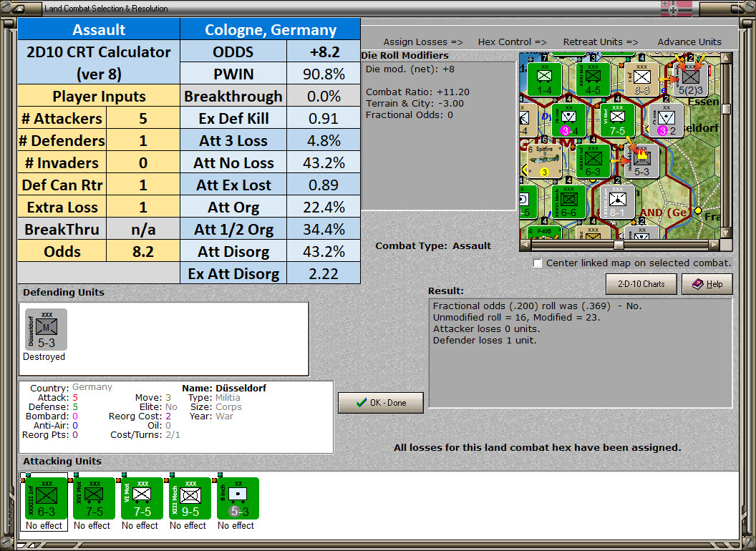Screen dimensions: 756x551
Task: Click the gray 8-1 garrison unit on map
Action: [617, 202]
